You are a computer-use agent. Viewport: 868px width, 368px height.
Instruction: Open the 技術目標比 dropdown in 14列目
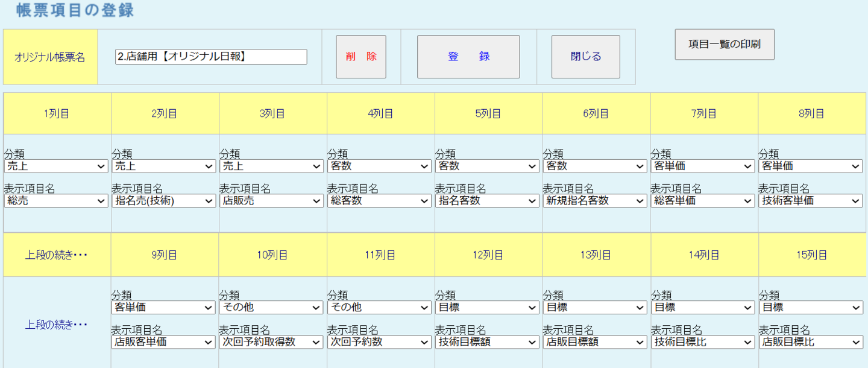[x=703, y=342]
